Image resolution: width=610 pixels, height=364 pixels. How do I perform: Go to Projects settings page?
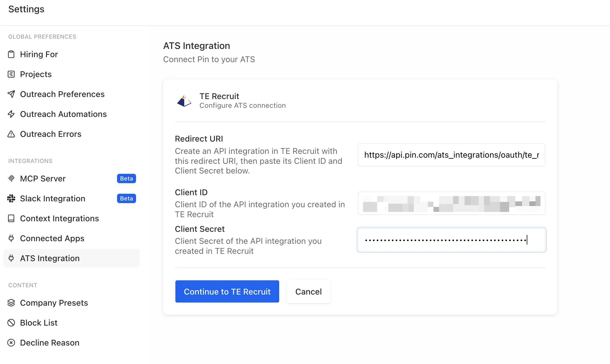(72, 74)
